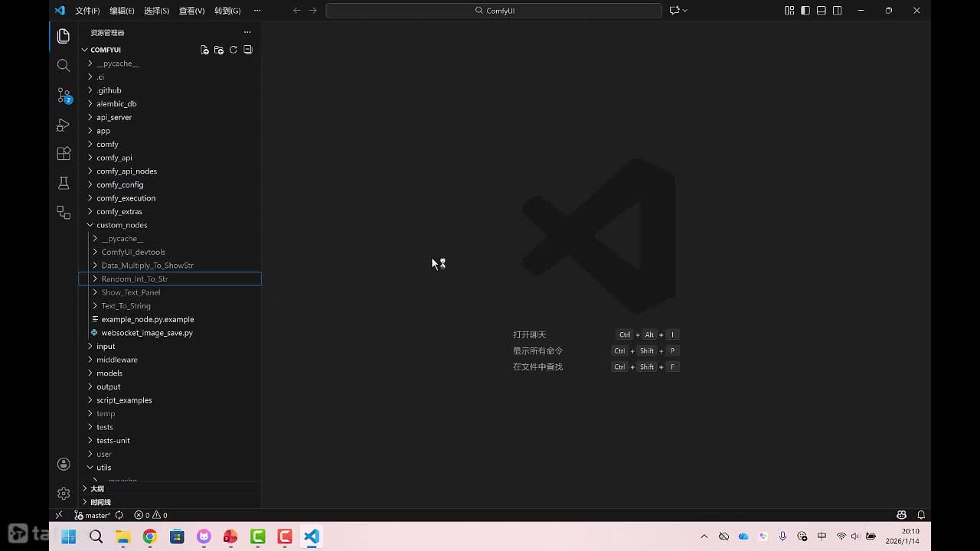The image size is (980, 551).
Task: Collapse all folders in explorer
Action: [248, 50]
